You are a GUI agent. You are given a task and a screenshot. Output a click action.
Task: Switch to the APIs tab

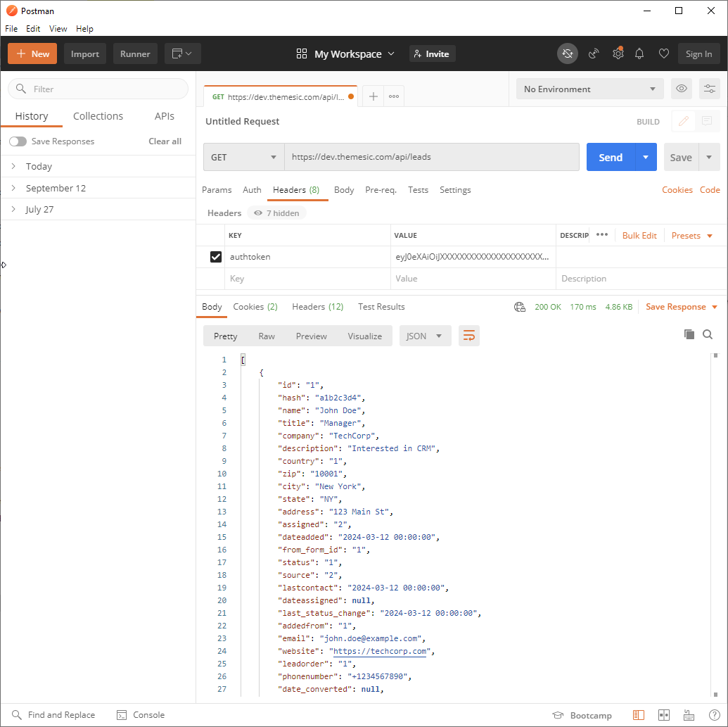(165, 116)
